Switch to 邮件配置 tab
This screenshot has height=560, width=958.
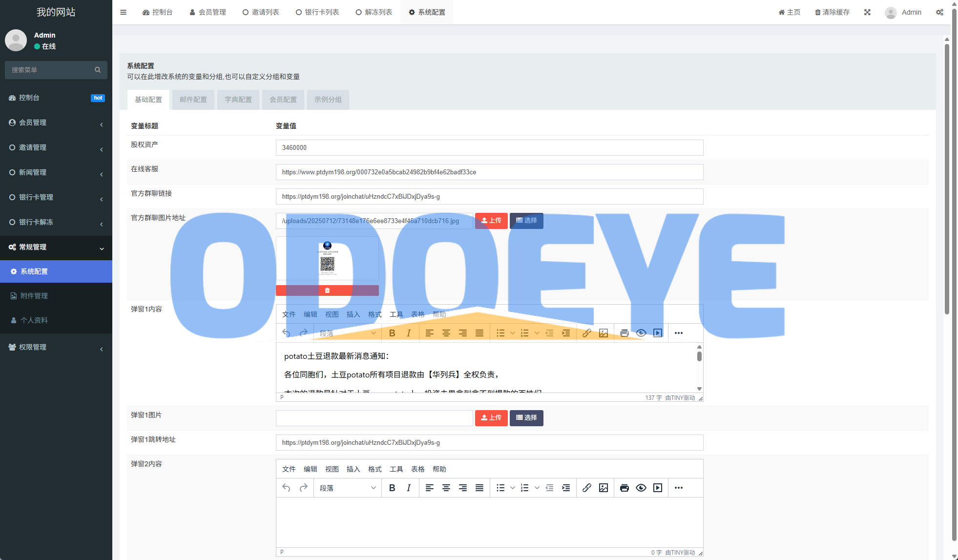(193, 100)
